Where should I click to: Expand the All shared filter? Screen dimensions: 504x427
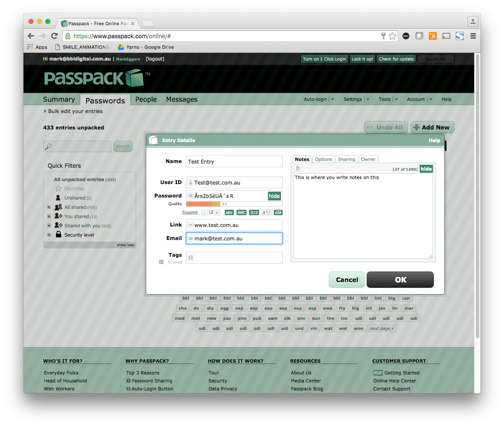[x=49, y=207]
